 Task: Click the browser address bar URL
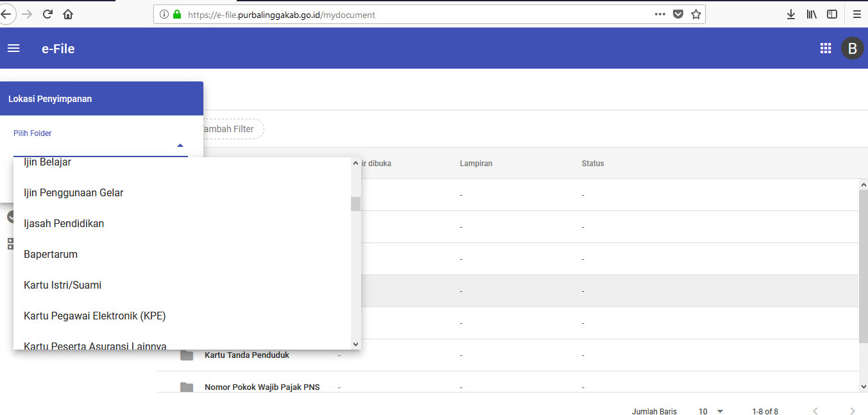[x=282, y=14]
